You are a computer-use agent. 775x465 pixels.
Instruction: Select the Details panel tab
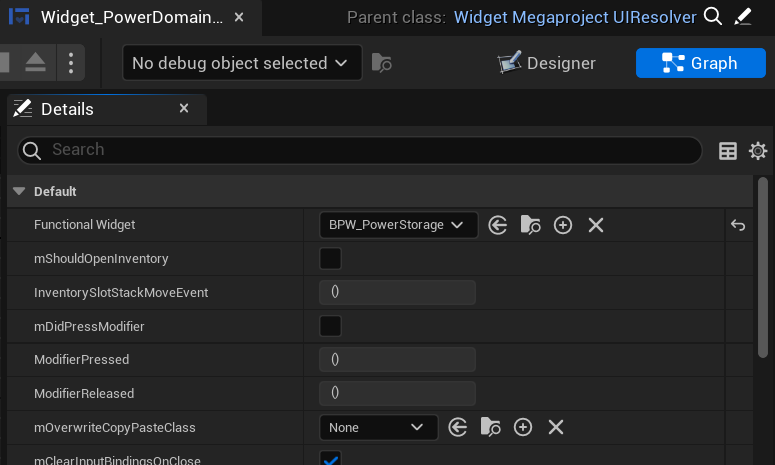(x=106, y=109)
